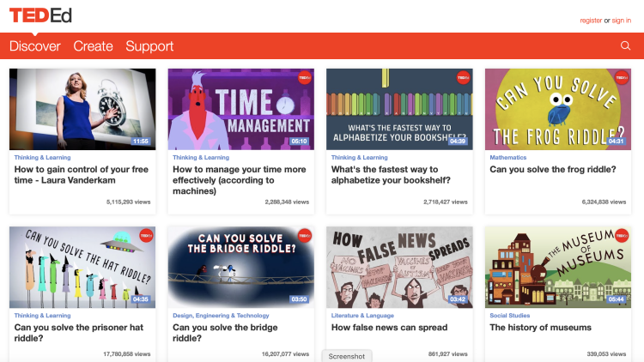644x362 pixels.
Task: Open the alphabetize bookshelf video thumbnail
Action: pos(399,109)
